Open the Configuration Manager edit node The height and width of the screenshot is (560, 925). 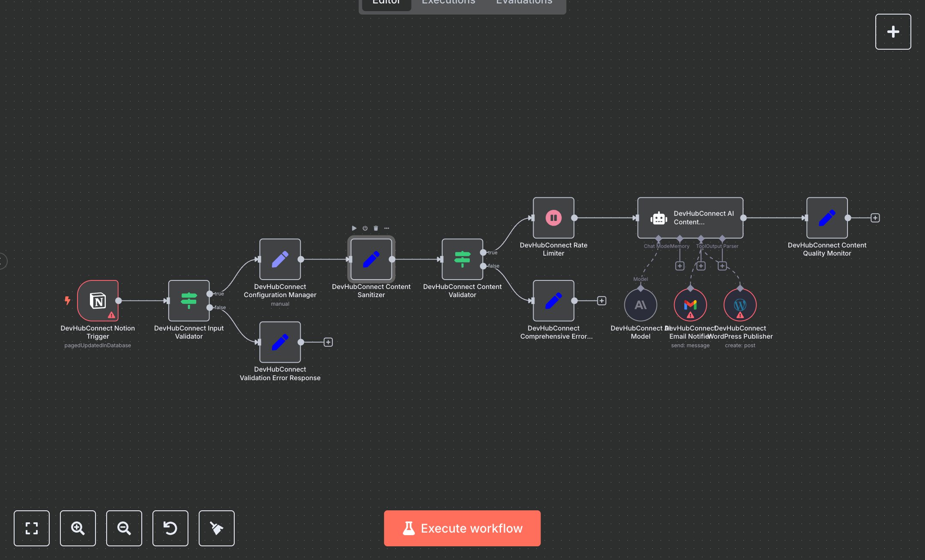click(280, 259)
